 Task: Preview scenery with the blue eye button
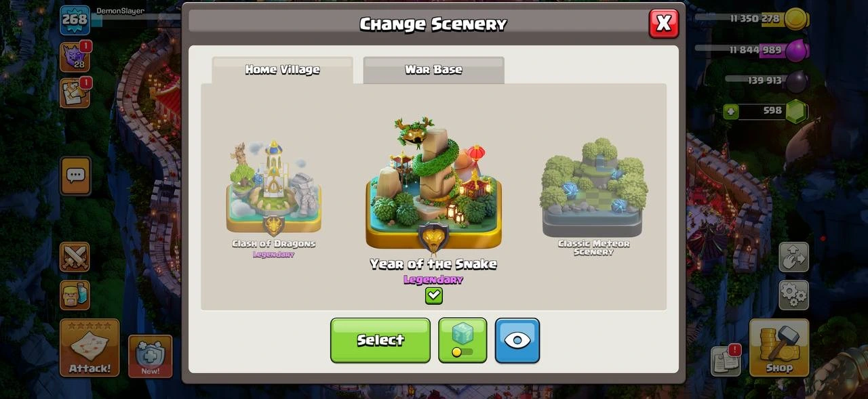(517, 340)
